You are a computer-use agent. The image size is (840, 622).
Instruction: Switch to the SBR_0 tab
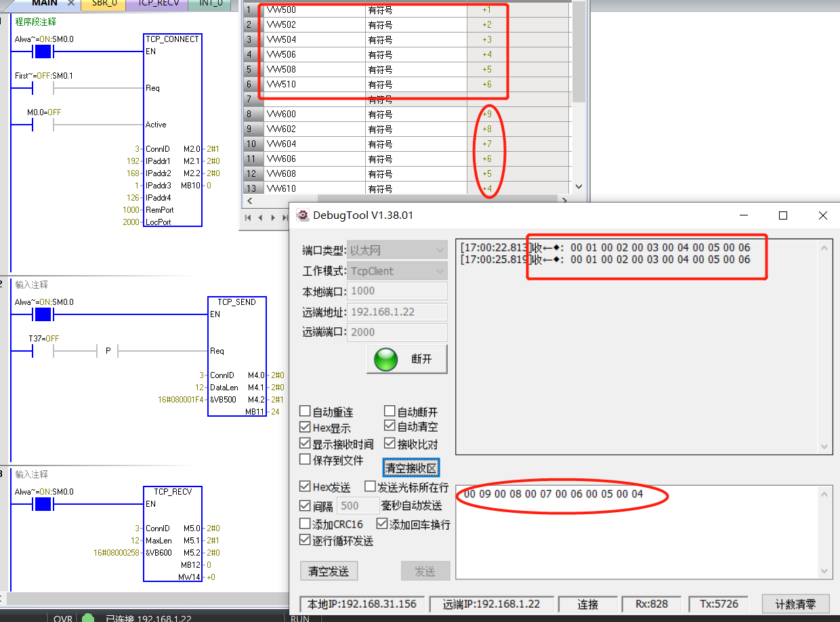(x=103, y=5)
